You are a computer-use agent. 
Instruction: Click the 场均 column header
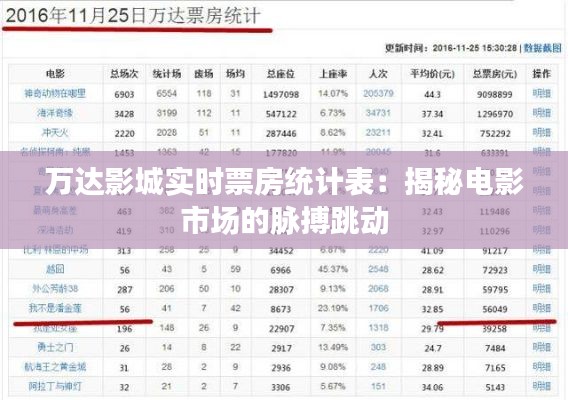235,74
